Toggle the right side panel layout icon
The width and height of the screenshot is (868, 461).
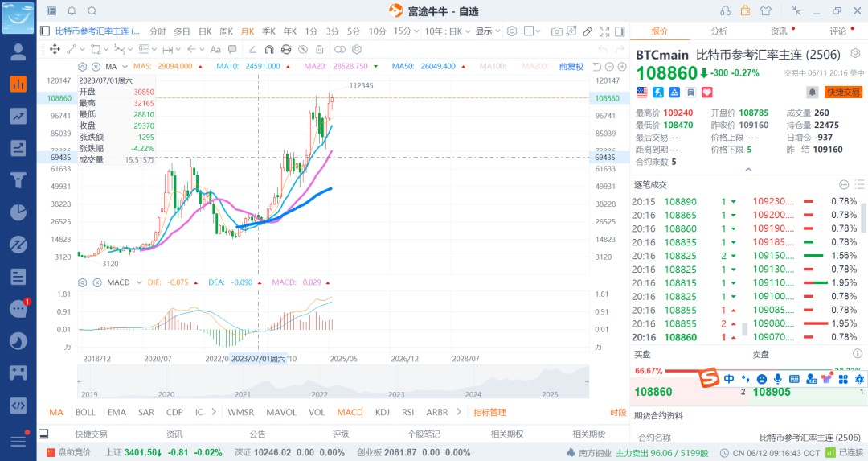point(620,31)
